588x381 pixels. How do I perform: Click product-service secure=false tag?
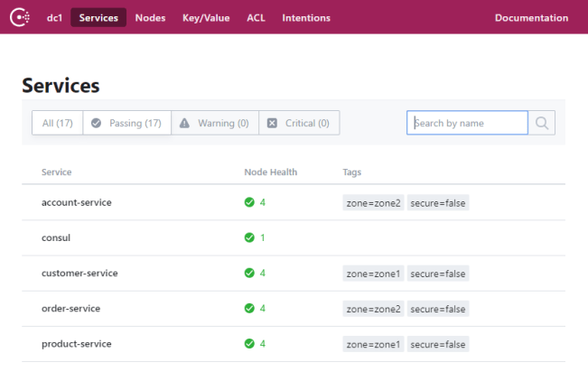pos(438,344)
